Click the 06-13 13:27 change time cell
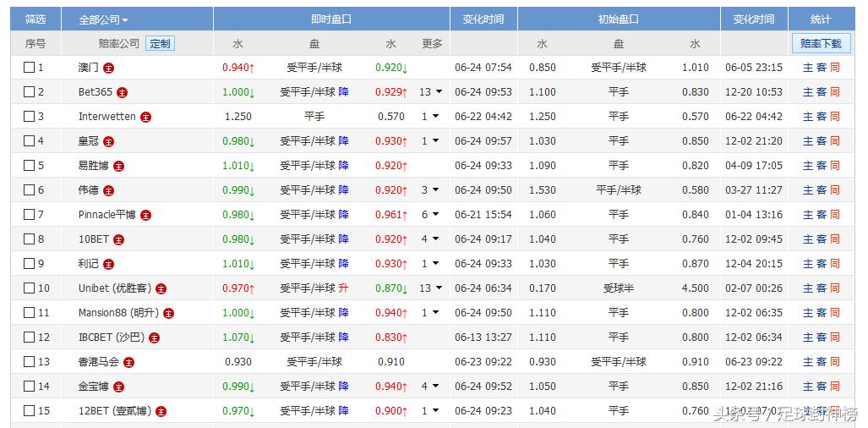The image size is (868, 428). click(x=483, y=337)
